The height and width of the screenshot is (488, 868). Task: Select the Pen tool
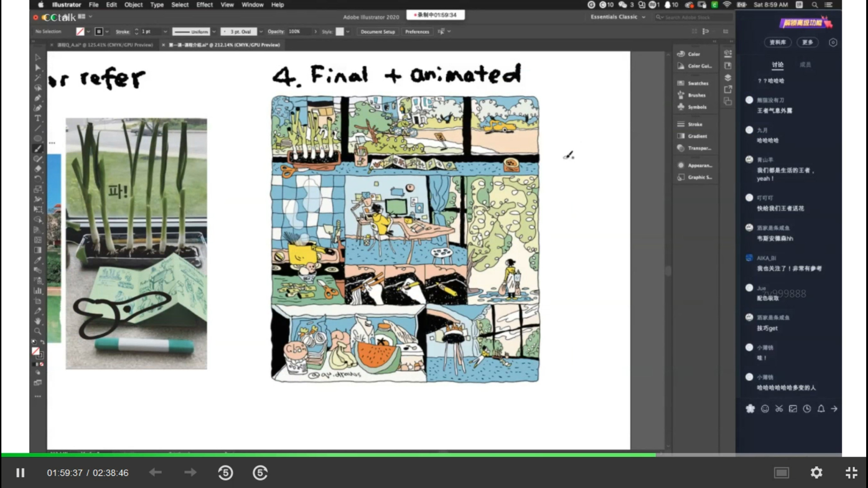[38, 98]
